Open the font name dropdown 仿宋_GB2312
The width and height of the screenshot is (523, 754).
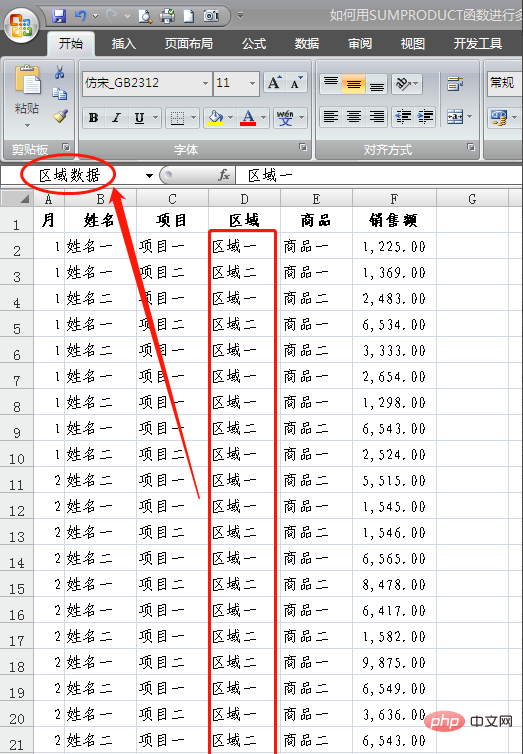point(205,83)
